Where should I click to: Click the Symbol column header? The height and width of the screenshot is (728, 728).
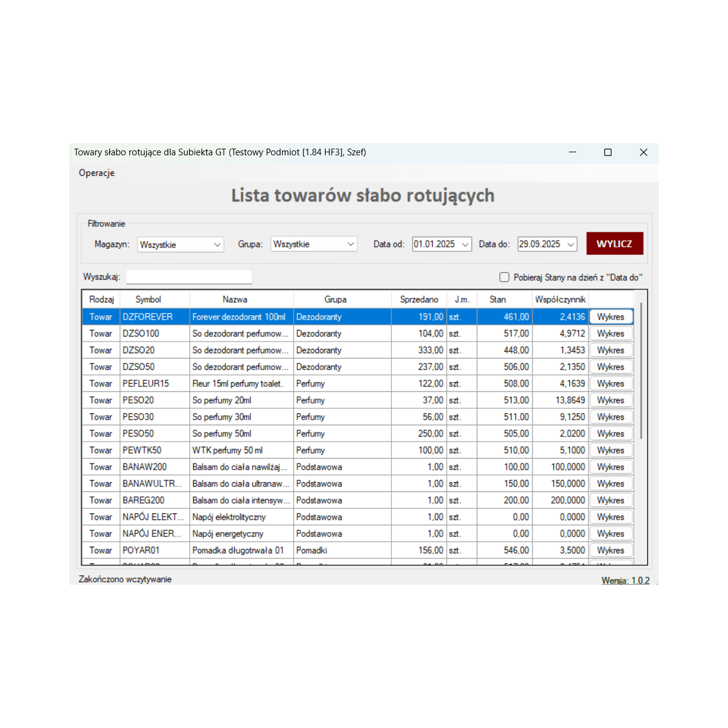pos(148,300)
